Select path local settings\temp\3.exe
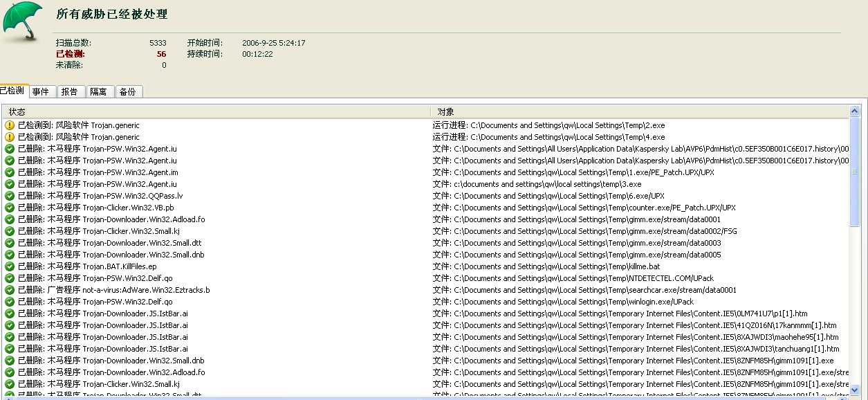Viewport: 868px width, 400px height. [x=537, y=184]
